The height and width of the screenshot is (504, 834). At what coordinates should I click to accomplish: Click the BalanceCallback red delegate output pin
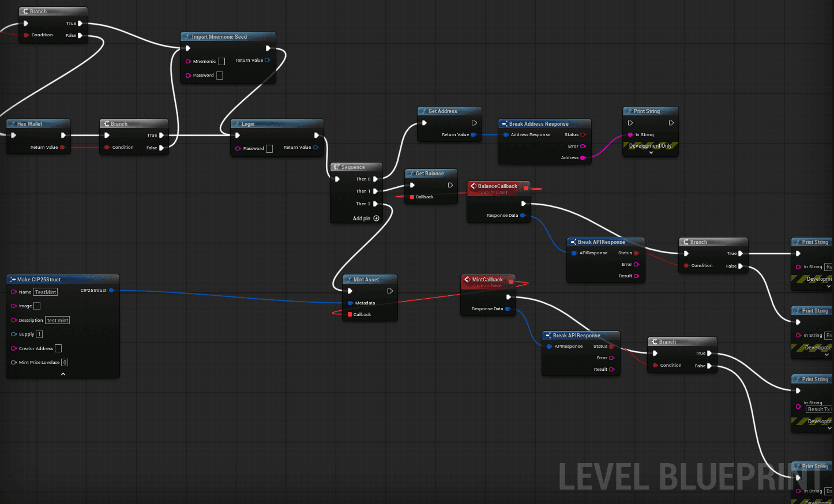[x=525, y=188]
